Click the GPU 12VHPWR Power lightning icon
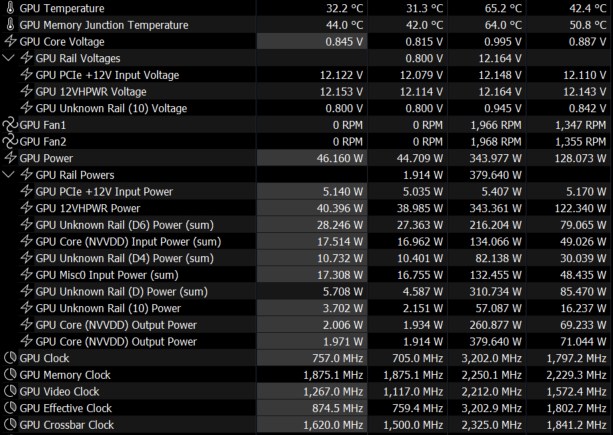 click(x=27, y=208)
